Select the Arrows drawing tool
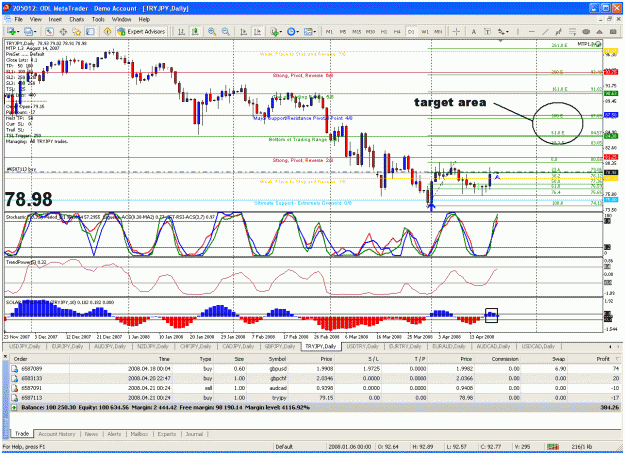The height and width of the screenshot is (453, 625). click(x=501, y=32)
